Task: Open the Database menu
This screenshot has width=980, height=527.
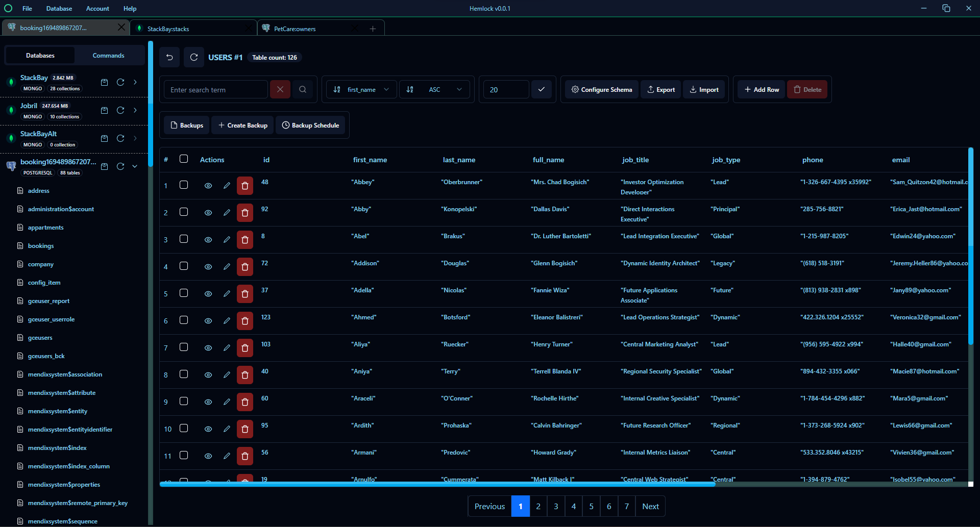Action: point(59,8)
